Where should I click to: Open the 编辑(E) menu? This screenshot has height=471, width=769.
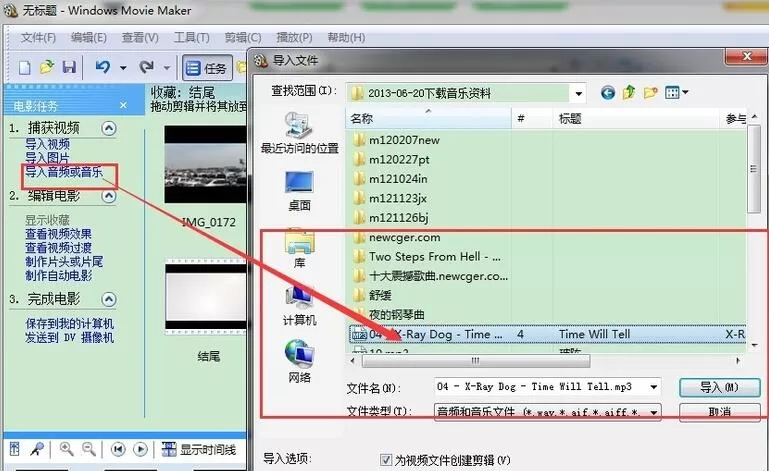point(89,38)
